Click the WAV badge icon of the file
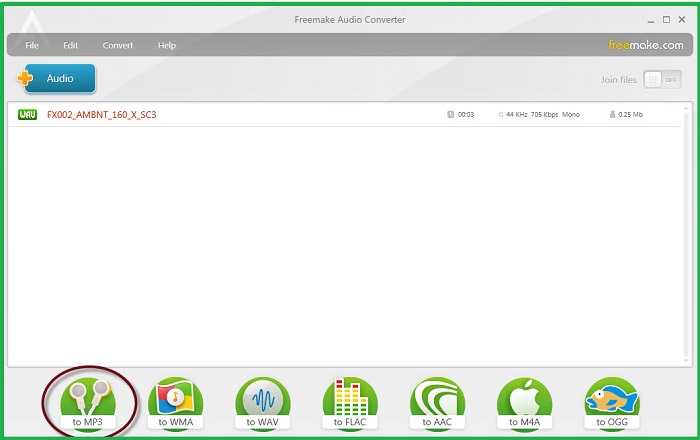Screen dimensions: 700x440 click(x=27, y=115)
